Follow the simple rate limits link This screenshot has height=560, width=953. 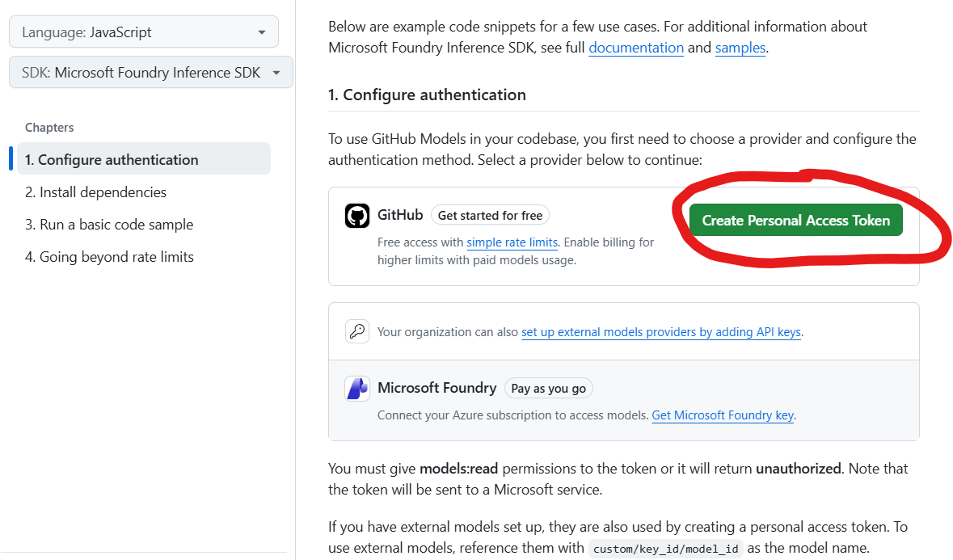click(512, 242)
